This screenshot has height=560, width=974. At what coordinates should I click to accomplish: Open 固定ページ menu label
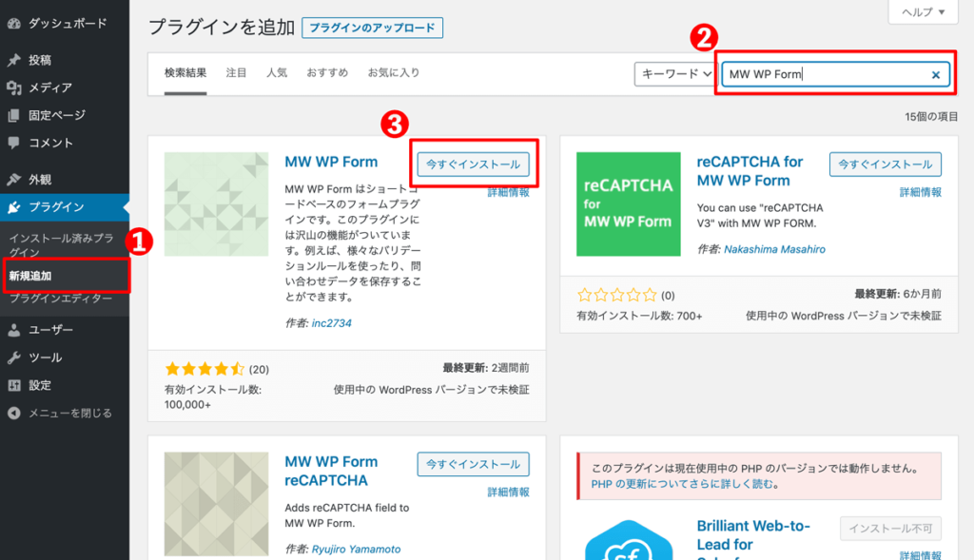pyautogui.click(x=56, y=115)
